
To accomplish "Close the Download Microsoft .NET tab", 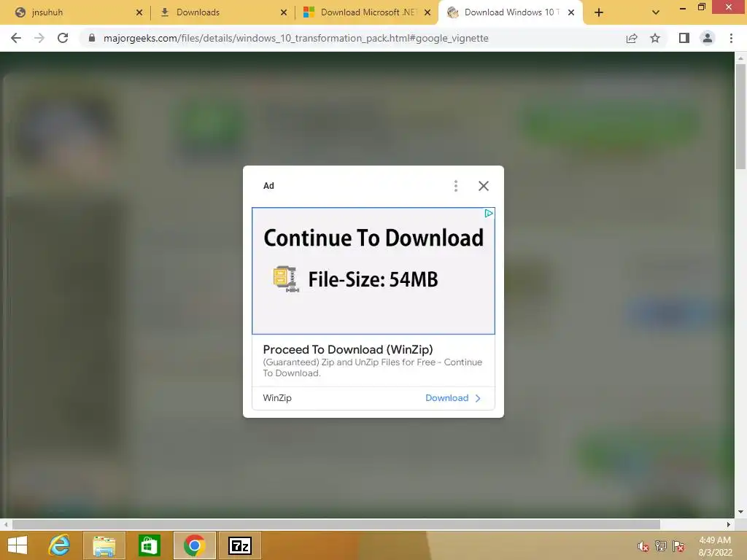I will 427,12.
